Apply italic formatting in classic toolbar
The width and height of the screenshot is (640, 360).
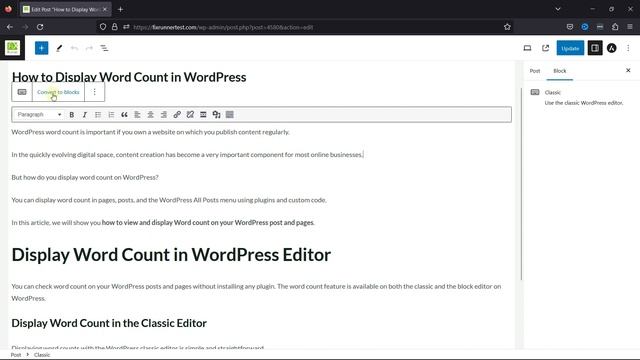tap(84, 115)
